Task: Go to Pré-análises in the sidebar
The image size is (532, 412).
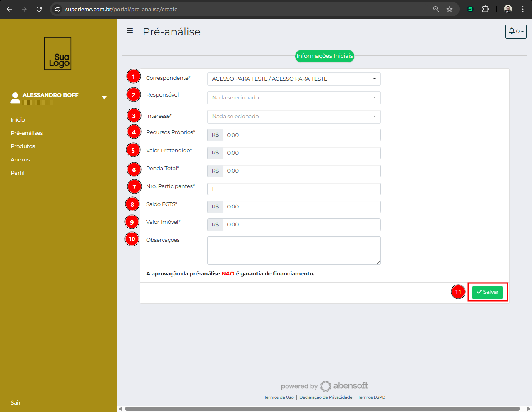Action: [x=27, y=133]
